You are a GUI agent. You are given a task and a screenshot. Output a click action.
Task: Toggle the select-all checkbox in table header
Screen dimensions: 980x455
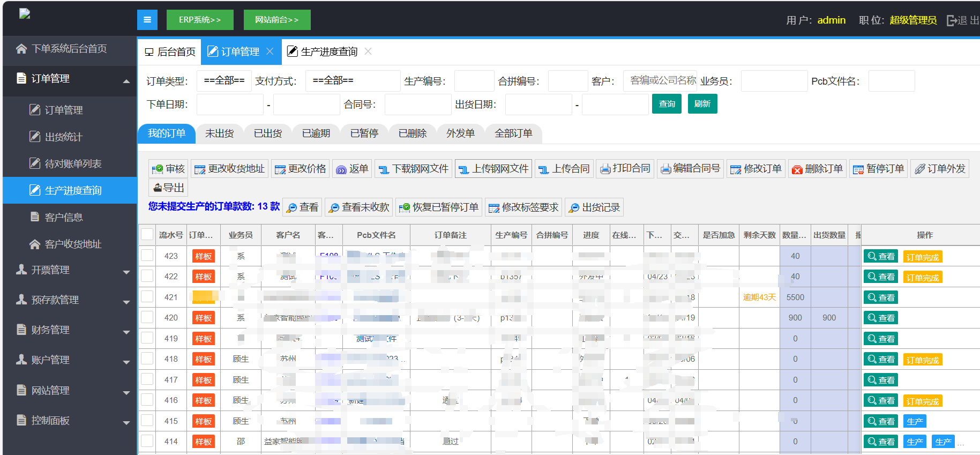(x=147, y=235)
